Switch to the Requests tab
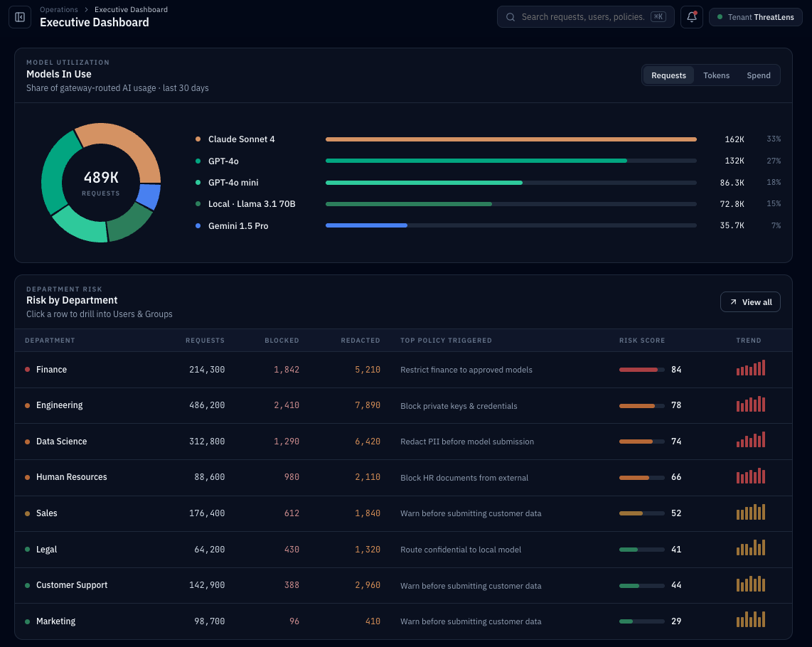 pyautogui.click(x=668, y=75)
